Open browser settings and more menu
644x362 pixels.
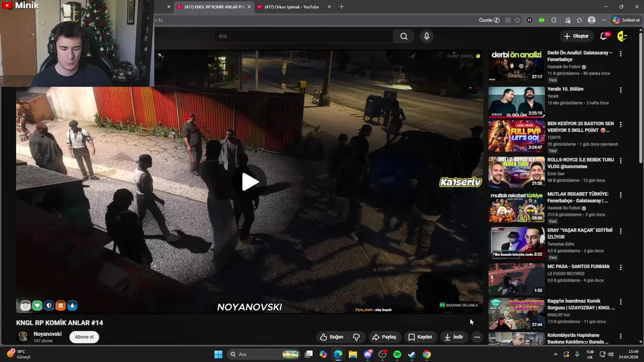pyautogui.click(x=603, y=20)
